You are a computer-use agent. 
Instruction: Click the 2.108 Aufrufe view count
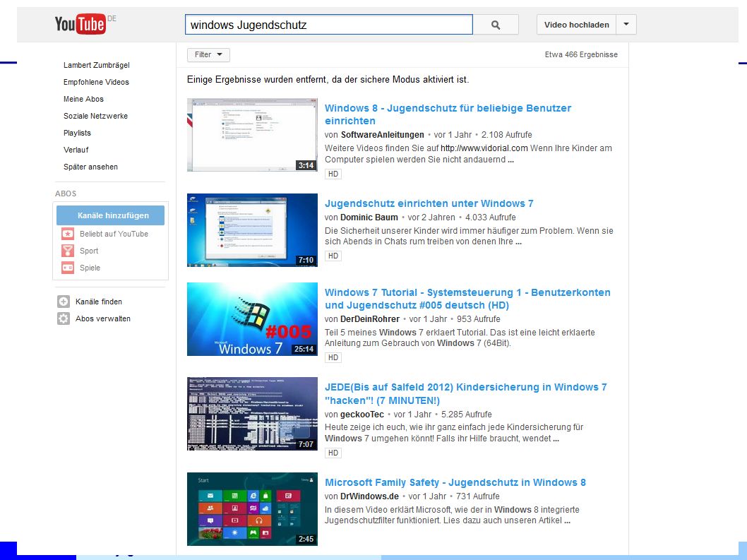pyautogui.click(x=506, y=135)
